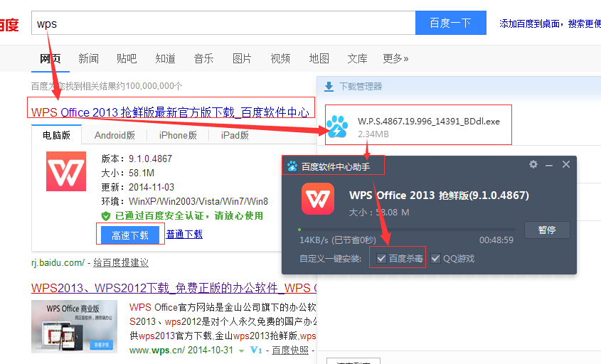The image size is (601, 364).
Task: Expand the 更多» category menu
Action: coord(395,58)
